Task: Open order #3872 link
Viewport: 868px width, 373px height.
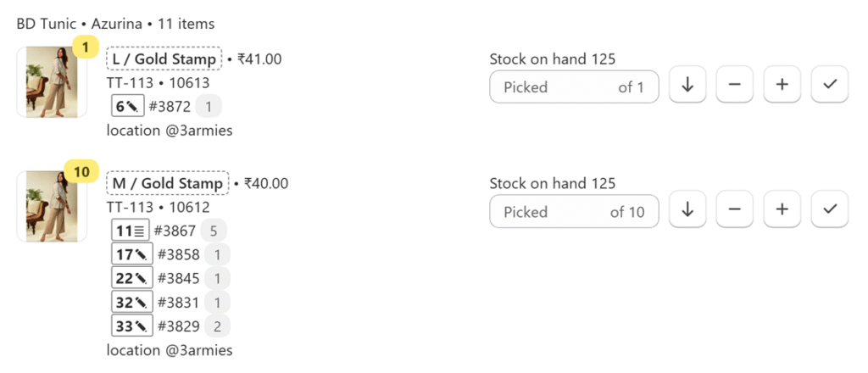Action: click(170, 106)
